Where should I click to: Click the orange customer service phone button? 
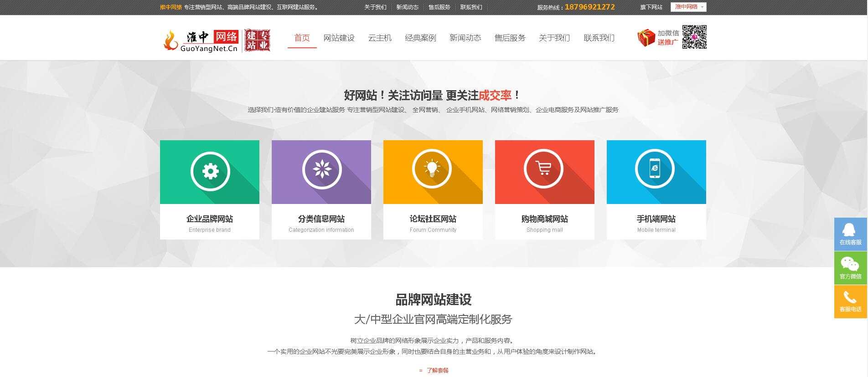tap(850, 301)
